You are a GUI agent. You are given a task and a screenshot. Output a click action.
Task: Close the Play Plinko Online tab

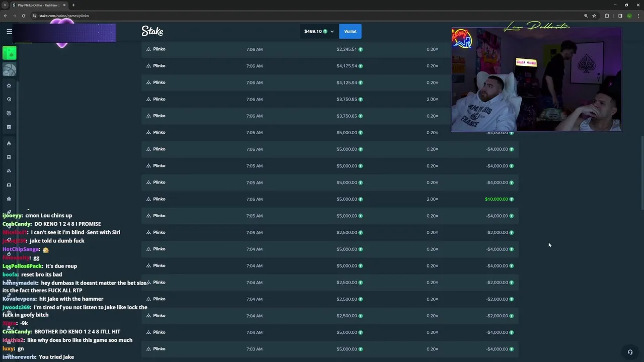[x=64, y=5]
